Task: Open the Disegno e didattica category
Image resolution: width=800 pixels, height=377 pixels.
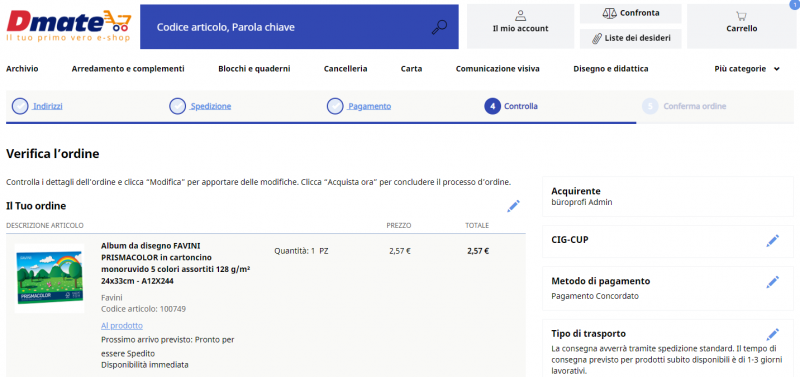Action: pos(611,69)
